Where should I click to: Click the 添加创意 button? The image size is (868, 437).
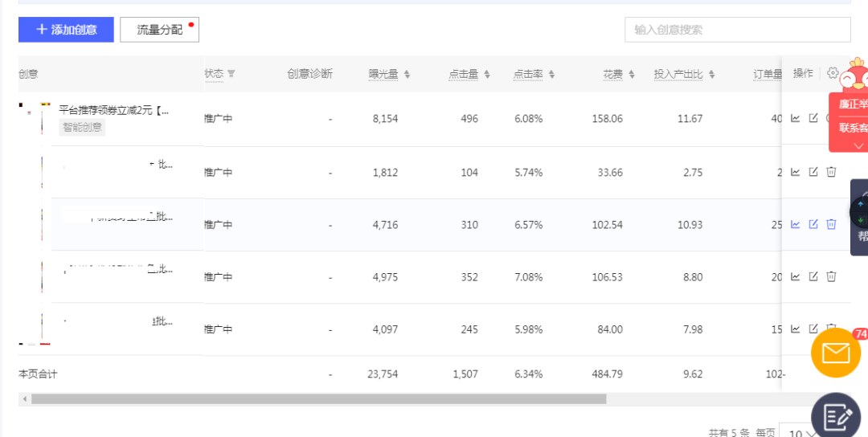point(66,30)
